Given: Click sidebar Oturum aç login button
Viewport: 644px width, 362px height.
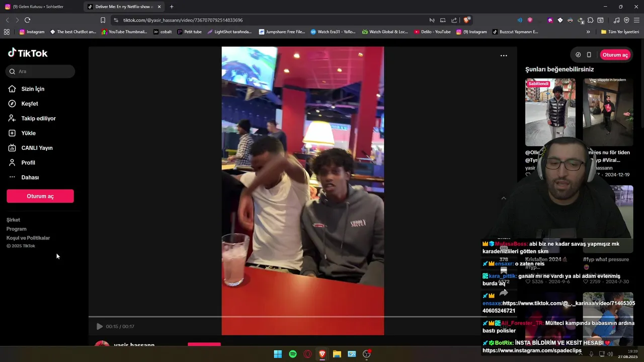Looking at the screenshot, I should [40, 196].
